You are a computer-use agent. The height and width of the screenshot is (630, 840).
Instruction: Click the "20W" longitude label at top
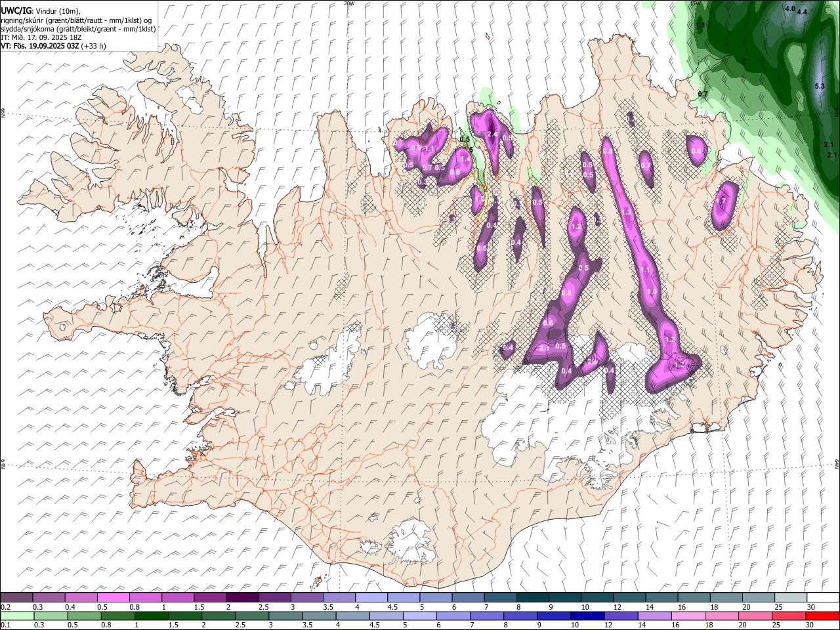[x=349, y=3]
